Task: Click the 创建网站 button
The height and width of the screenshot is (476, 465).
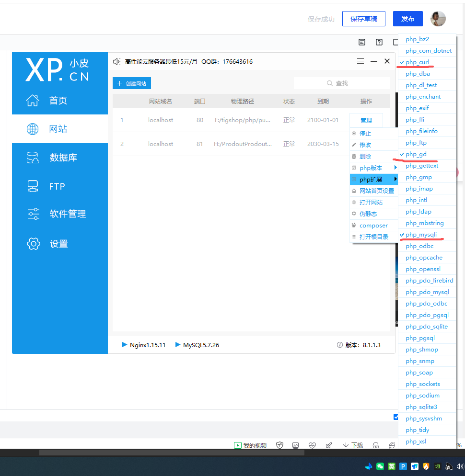Action: click(132, 83)
